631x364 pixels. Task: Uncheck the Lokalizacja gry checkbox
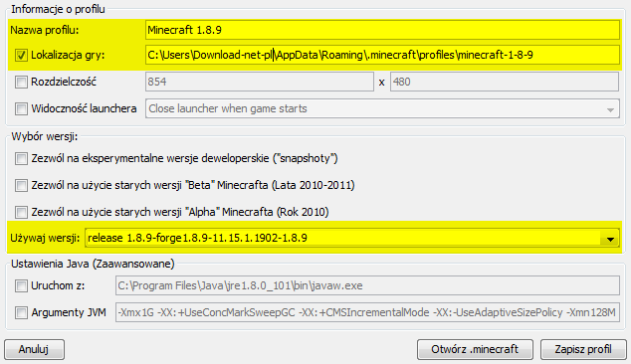tap(21, 55)
